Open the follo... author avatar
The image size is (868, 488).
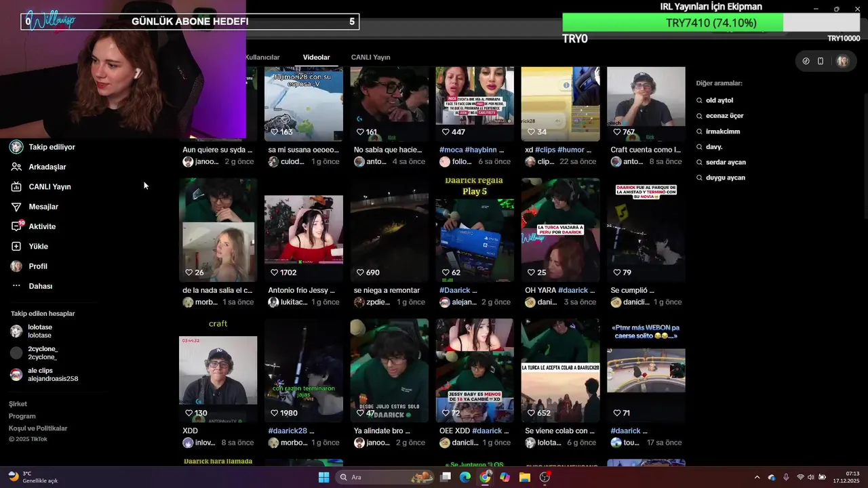[445, 162]
